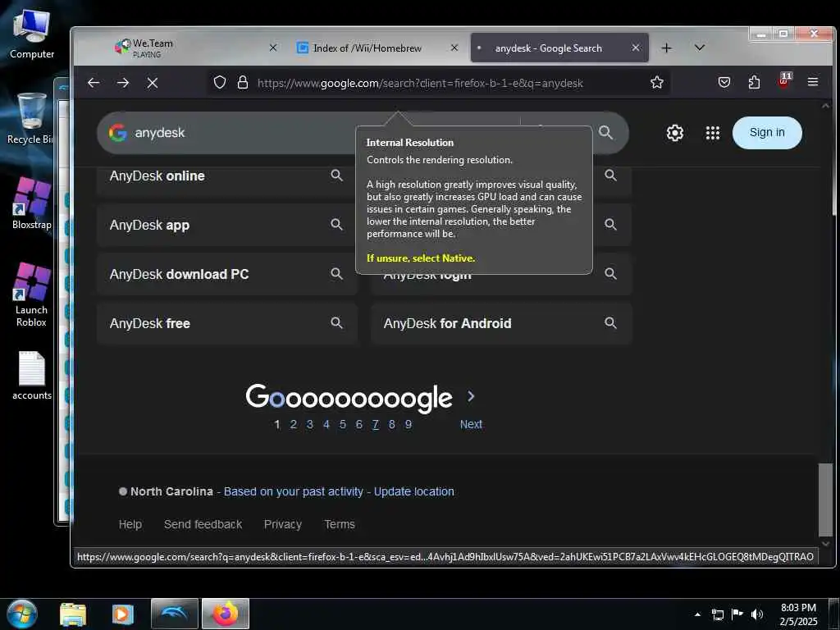Open the volume speaker tray icon
The width and height of the screenshot is (840, 630).
(756, 614)
